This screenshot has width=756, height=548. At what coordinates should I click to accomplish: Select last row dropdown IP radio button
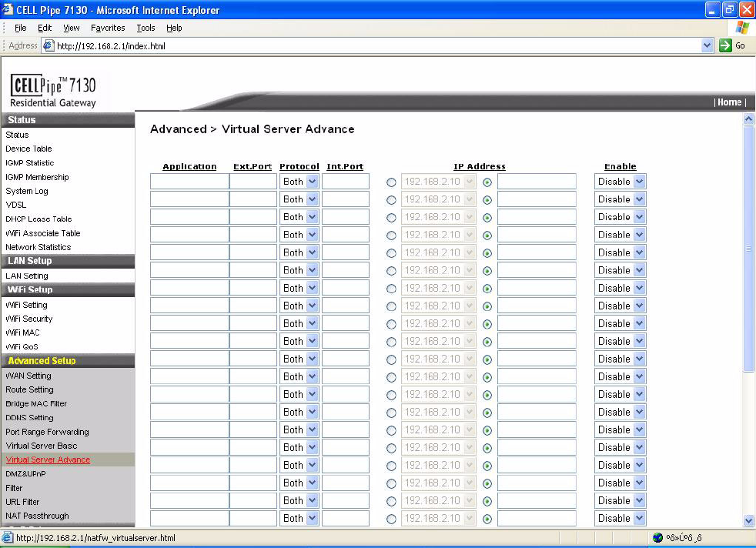pos(391,519)
